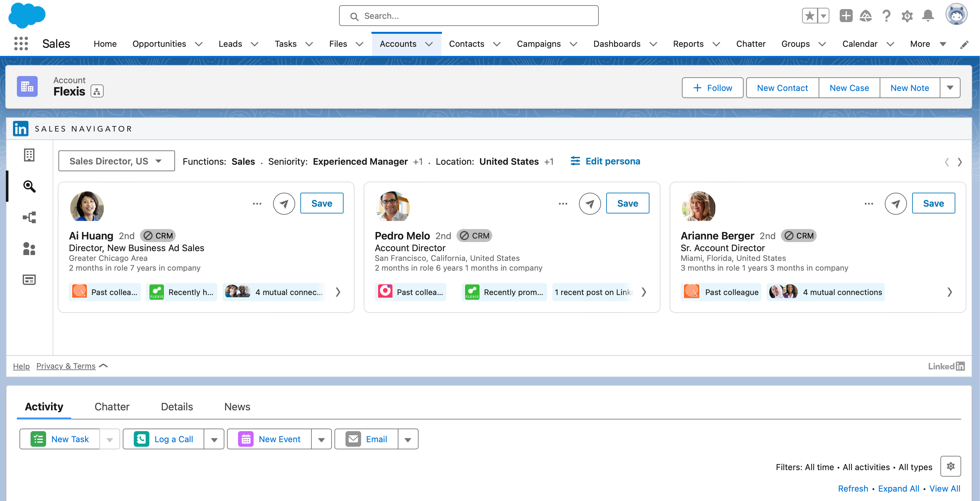Send message to Pedro Melo
Screen dimensions: 980x501
click(590, 204)
